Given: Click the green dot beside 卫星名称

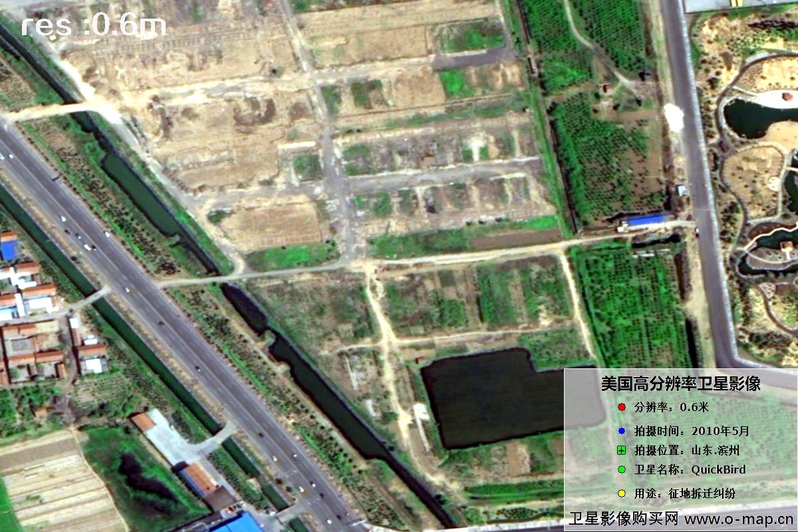Looking at the screenshot, I should [x=621, y=469].
